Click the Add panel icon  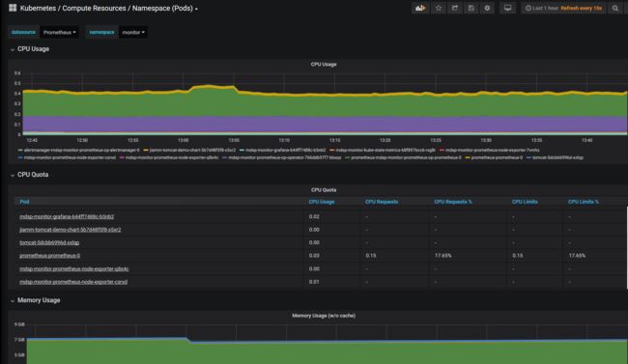click(x=420, y=8)
